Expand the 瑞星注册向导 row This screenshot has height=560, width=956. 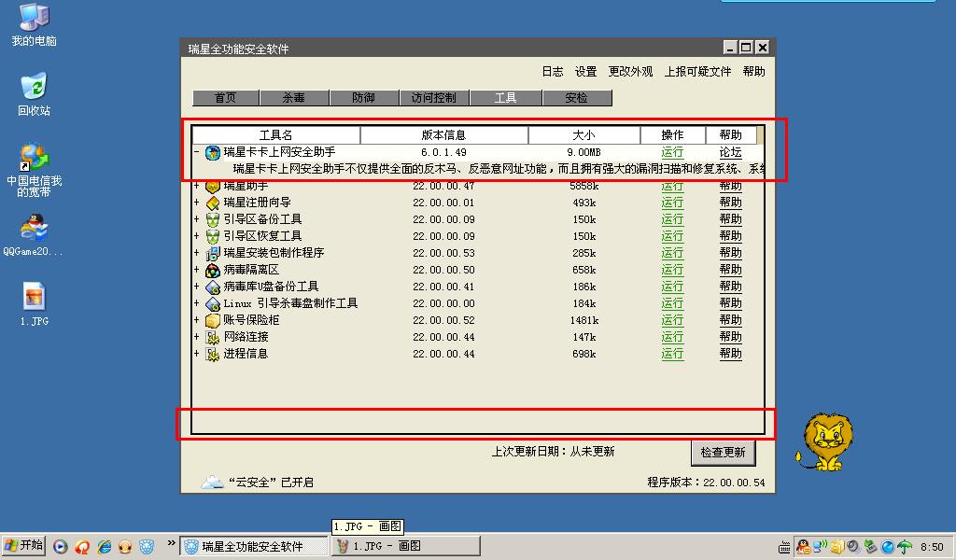[196, 203]
